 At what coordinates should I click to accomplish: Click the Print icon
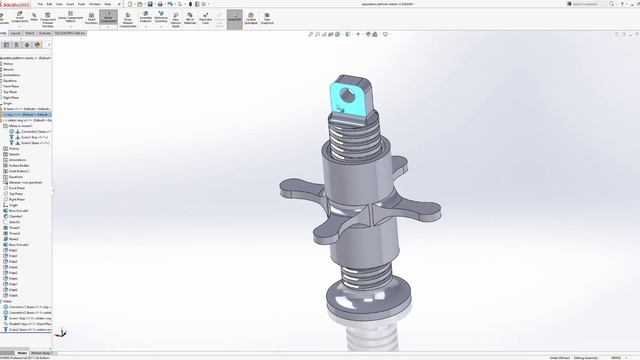[x=160, y=4]
